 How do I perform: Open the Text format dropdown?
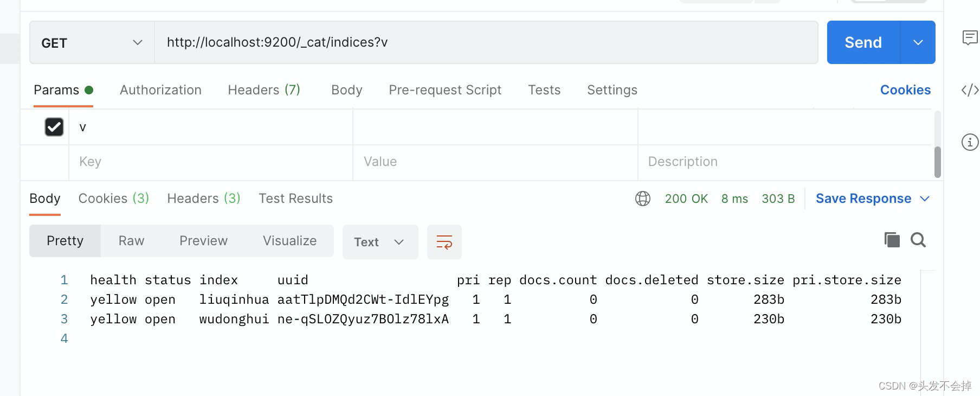click(380, 242)
